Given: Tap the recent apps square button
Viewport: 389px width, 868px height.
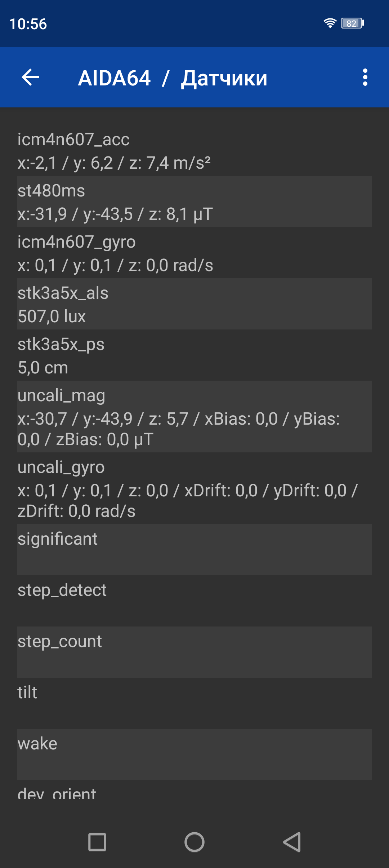Looking at the screenshot, I should tap(97, 842).
